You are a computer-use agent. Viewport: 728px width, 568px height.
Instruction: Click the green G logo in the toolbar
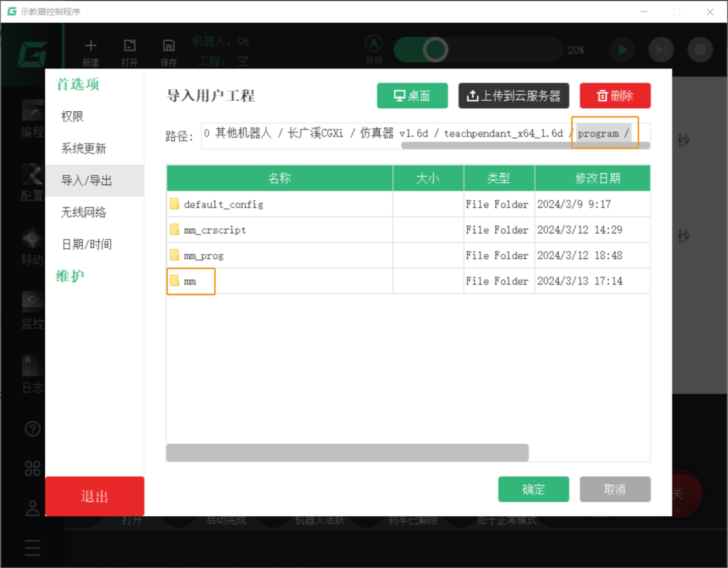point(32,54)
